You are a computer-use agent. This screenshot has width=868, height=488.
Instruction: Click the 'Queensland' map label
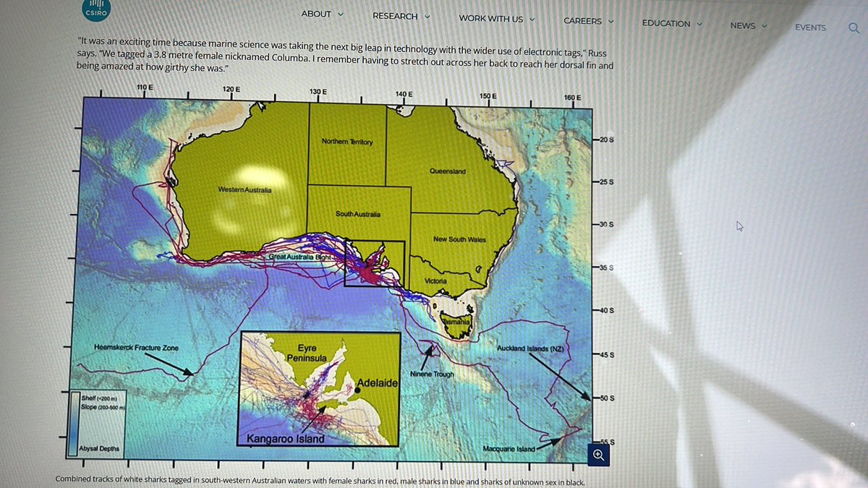pos(448,171)
